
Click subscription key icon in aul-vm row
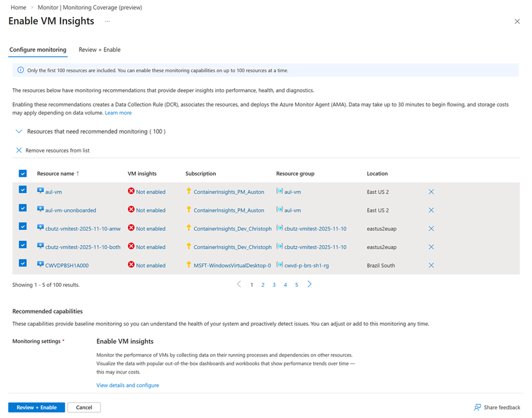pyautogui.click(x=189, y=191)
